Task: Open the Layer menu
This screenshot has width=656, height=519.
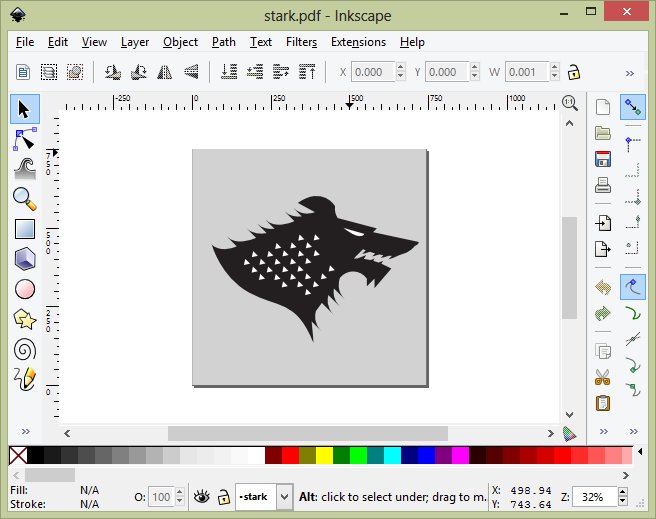Action: click(x=135, y=42)
